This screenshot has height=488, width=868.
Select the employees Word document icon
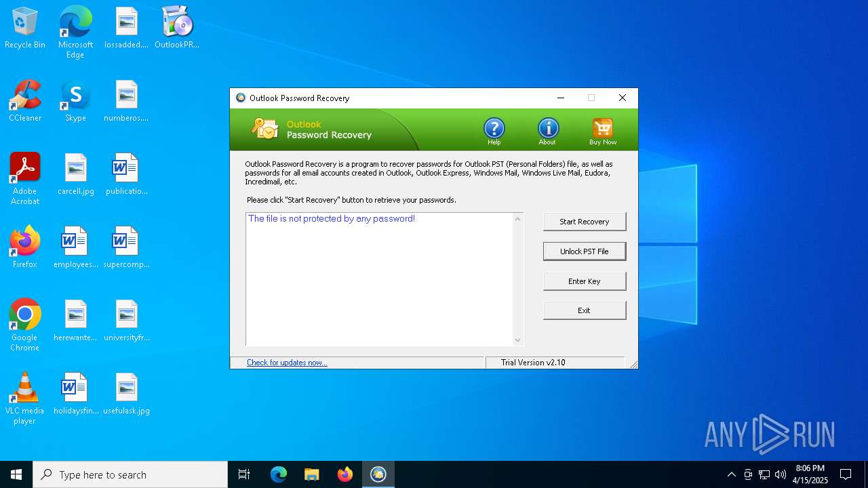(75, 248)
